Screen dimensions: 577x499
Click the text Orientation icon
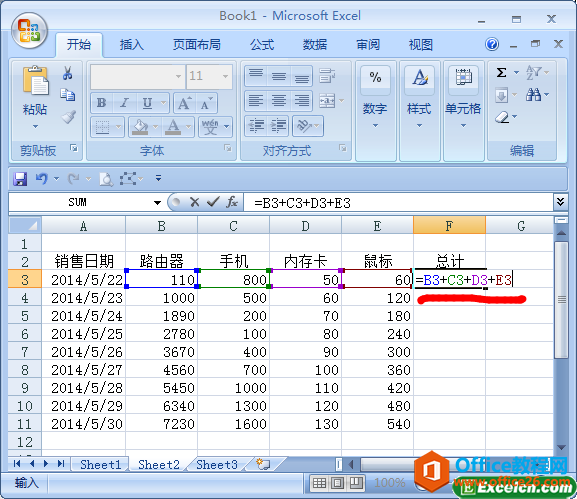(x=305, y=125)
